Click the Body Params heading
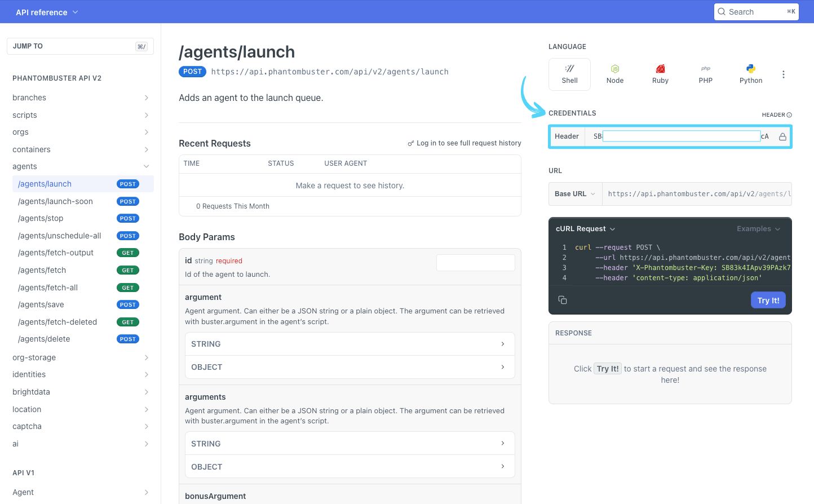The image size is (814, 504). (x=207, y=237)
